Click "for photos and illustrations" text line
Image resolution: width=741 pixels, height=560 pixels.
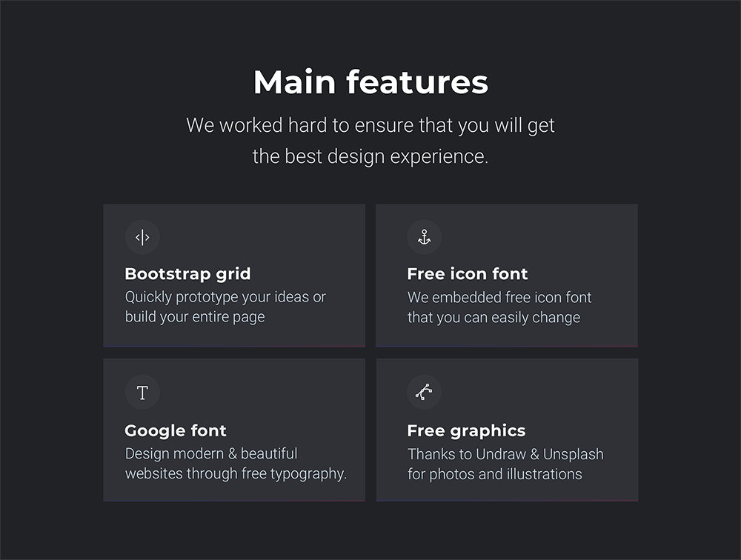494,474
